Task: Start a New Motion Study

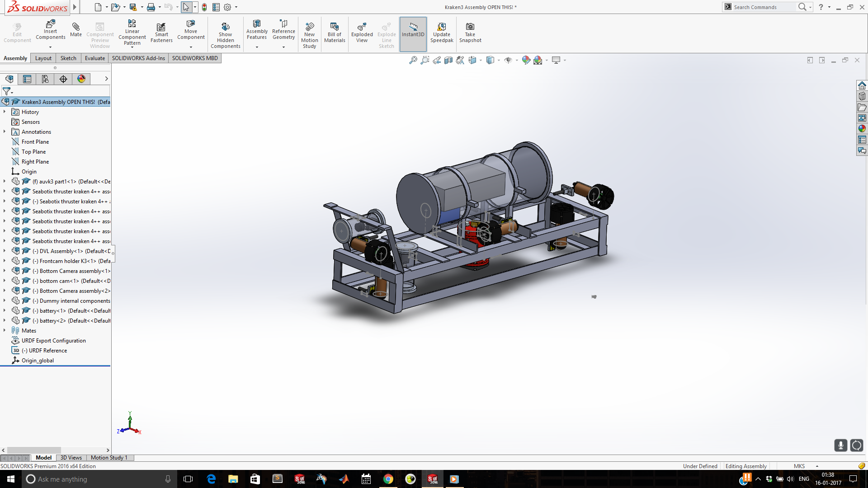Action: click(310, 35)
